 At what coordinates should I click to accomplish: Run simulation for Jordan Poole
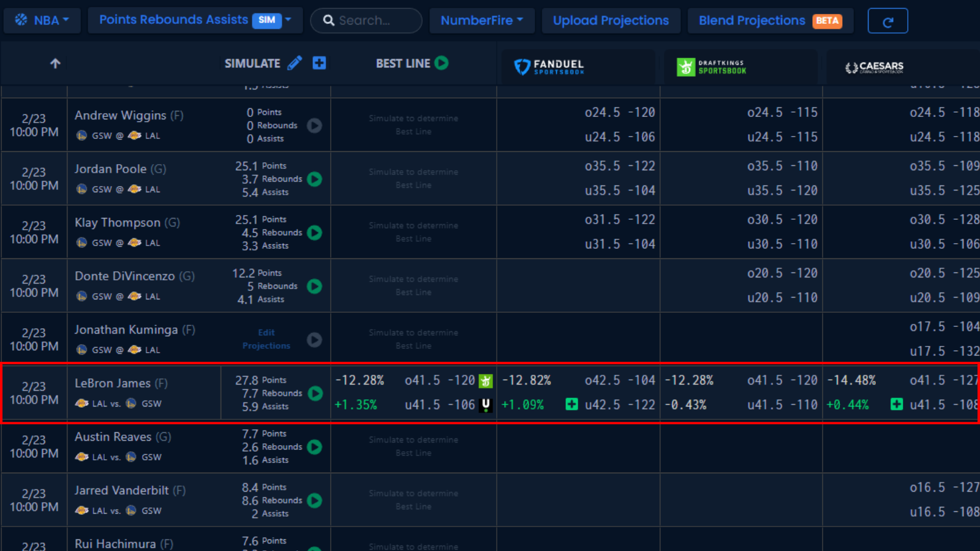coord(315,179)
